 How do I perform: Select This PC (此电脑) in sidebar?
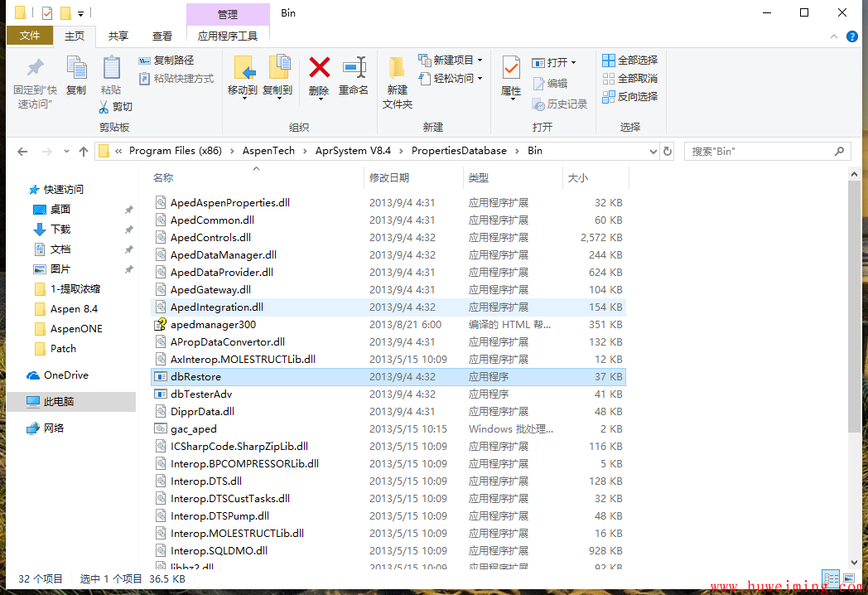pyautogui.click(x=59, y=401)
